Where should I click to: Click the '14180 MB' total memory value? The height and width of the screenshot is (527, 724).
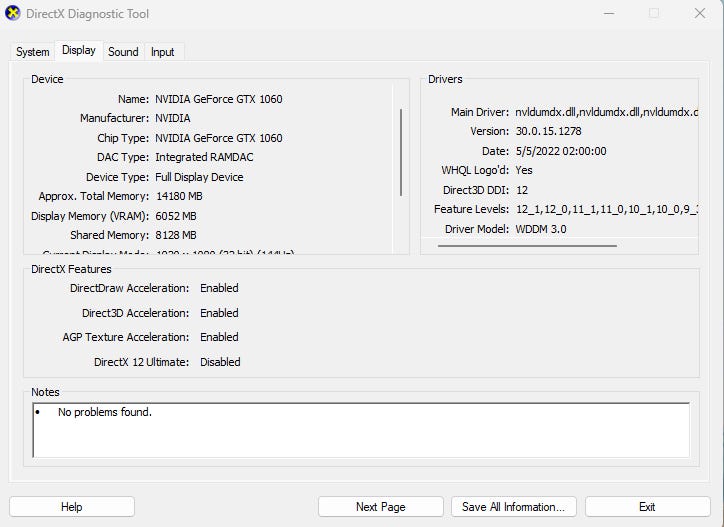(x=179, y=196)
